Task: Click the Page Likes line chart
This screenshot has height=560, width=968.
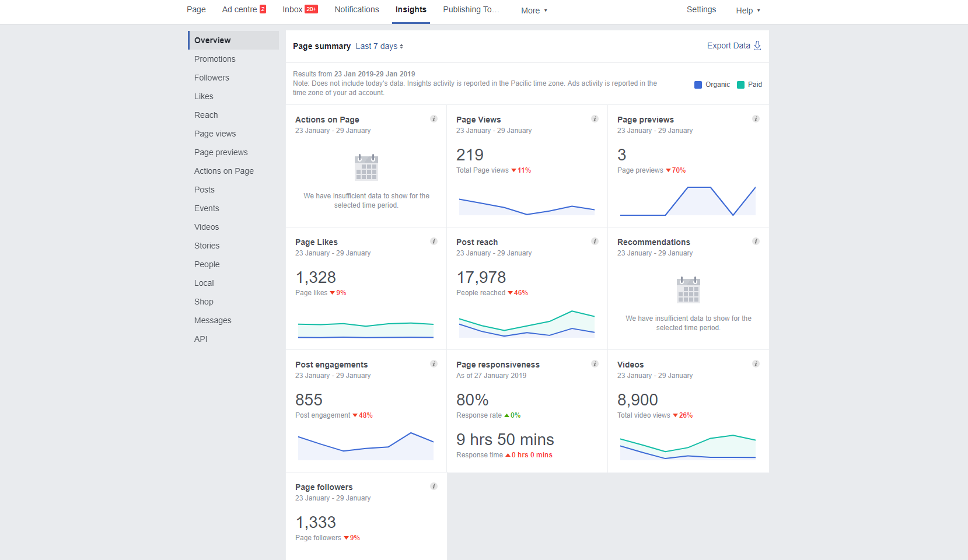Action: (366, 330)
